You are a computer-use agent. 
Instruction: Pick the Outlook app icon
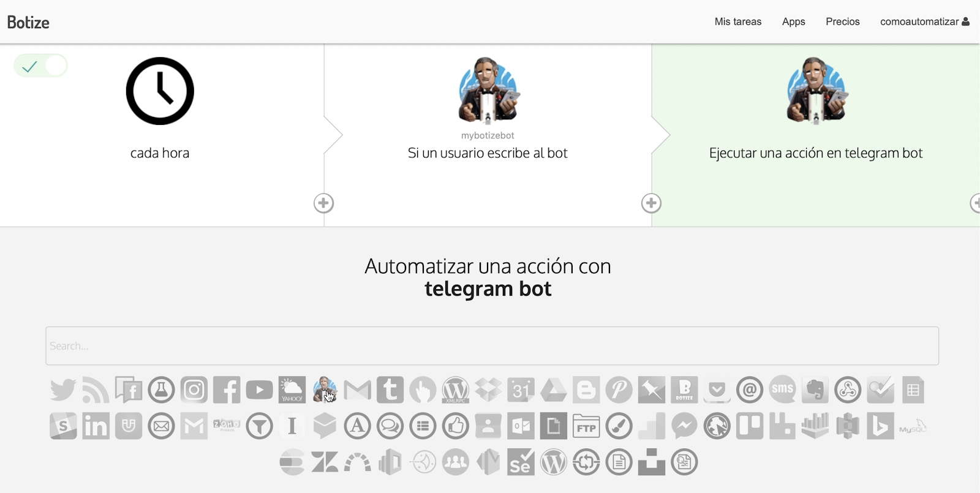click(x=521, y=426)
